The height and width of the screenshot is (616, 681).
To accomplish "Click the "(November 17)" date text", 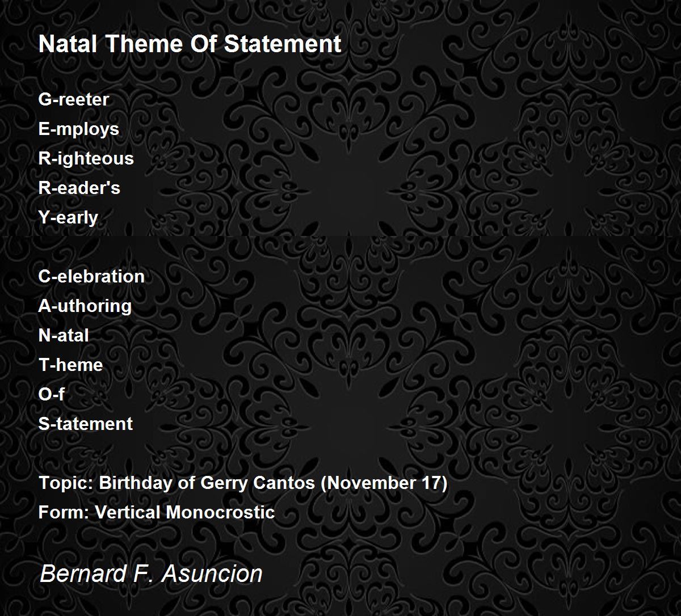I will coord(384,483).
